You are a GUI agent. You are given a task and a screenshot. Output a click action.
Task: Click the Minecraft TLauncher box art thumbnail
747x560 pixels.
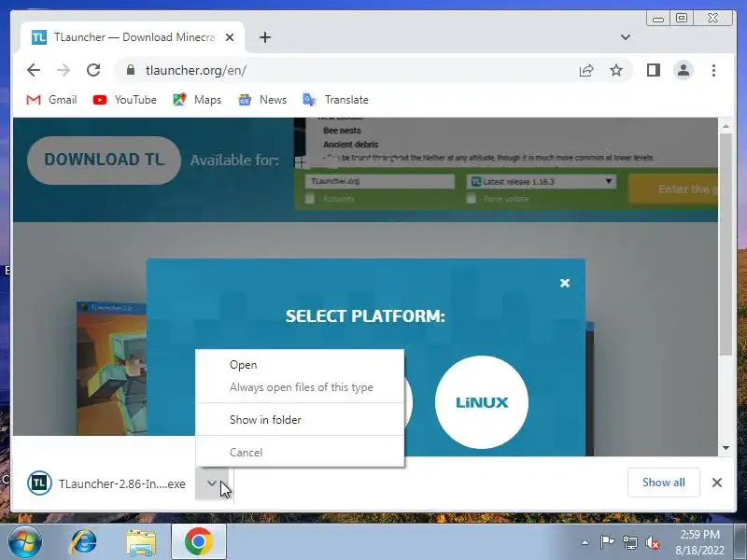click(111, 368)
